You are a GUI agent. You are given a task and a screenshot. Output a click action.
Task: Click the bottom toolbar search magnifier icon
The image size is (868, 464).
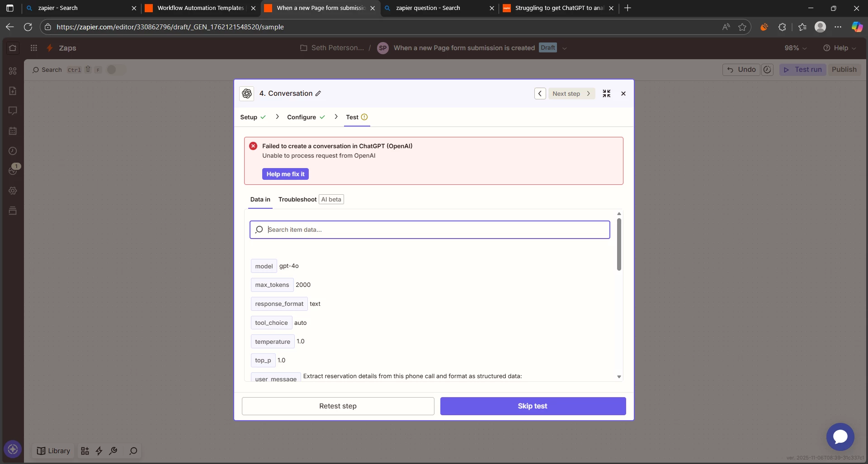click(x=133, y=451)
